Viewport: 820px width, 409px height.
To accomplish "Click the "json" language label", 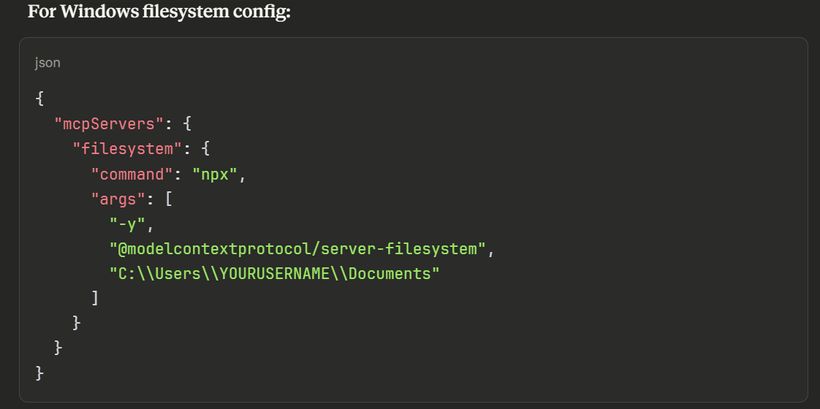I will click(x=47, y=62).
